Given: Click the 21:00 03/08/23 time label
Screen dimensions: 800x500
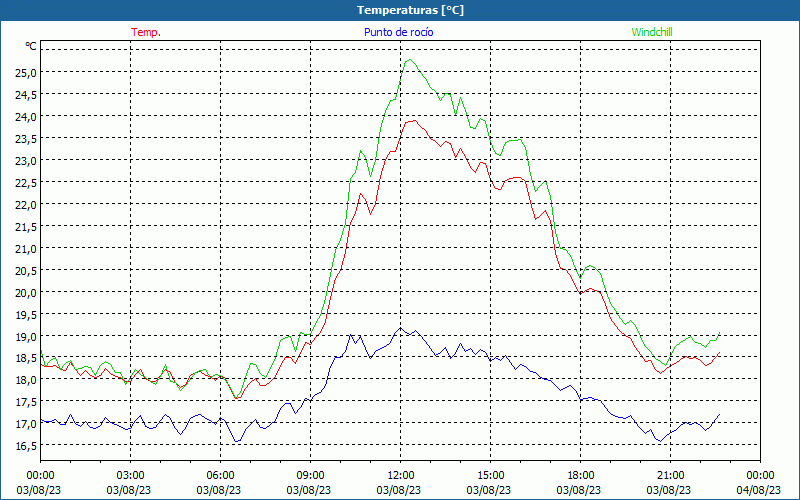Looking at the screenshot, I should [669, 483].
